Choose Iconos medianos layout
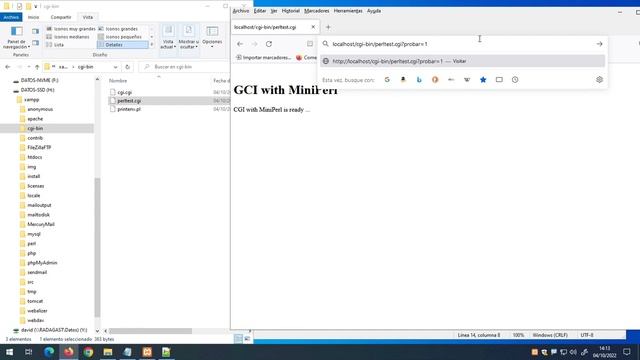The height and width of the screenshot is (360, 640). pos(68,37)
